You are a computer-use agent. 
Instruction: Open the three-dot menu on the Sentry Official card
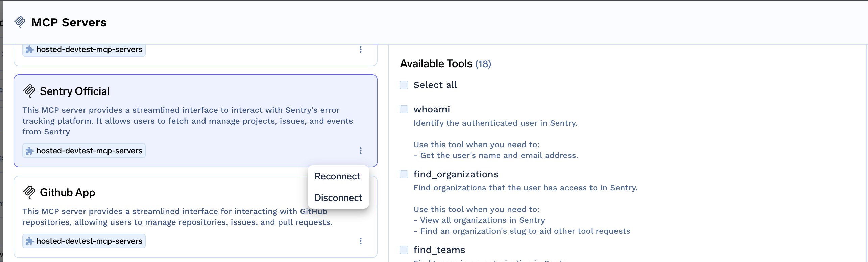(x=361, y=151)
